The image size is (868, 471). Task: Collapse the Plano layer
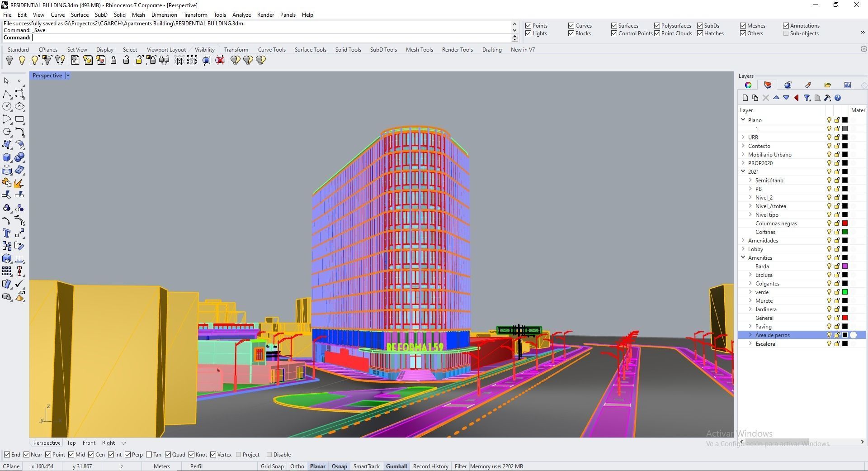pyautogui.click(x=743, y=120)
